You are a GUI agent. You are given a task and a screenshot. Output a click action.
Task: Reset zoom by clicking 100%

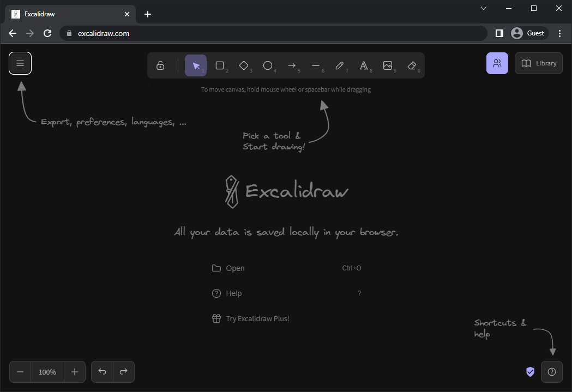coord(47,371)
